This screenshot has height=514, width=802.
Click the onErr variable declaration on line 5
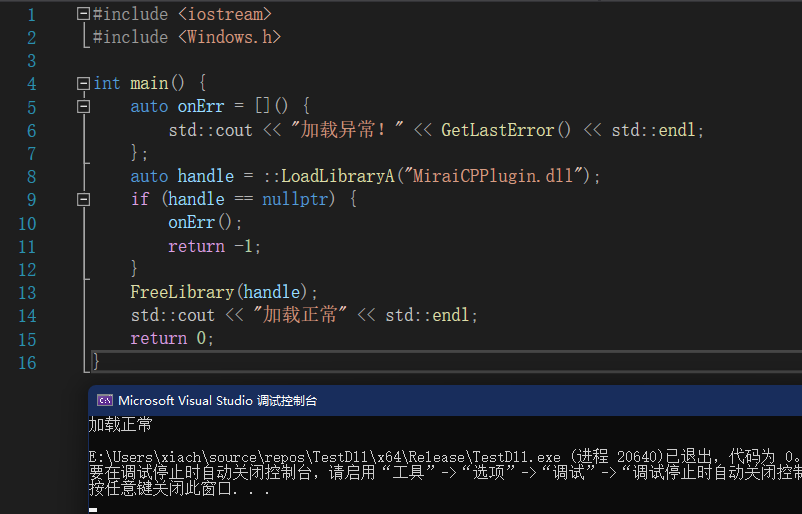pos(201,106)
